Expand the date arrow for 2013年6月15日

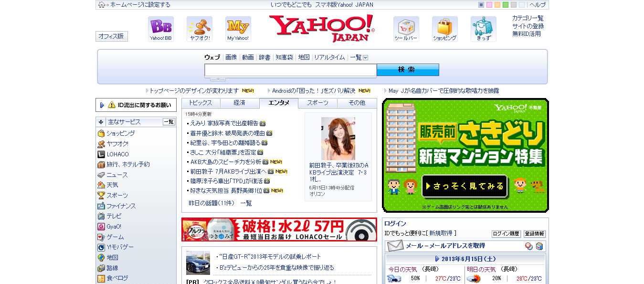coord(437,259)
